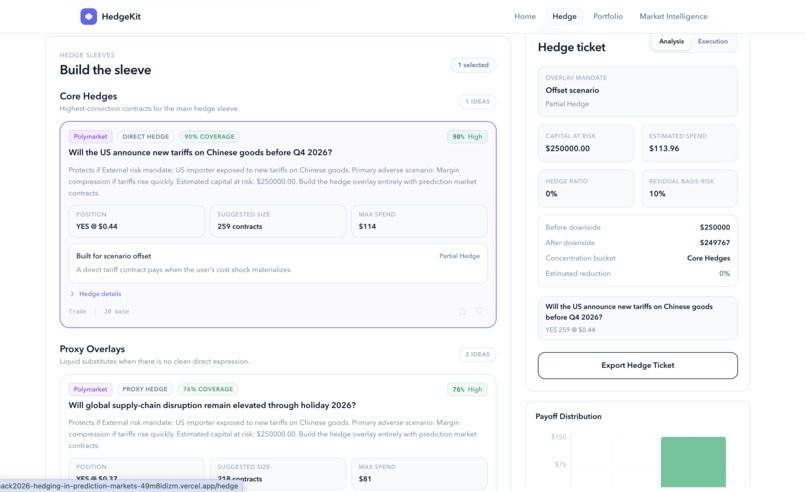Screen dimensions: 806x492
Task: Click the '20 base' label
Action: point(117,311)
